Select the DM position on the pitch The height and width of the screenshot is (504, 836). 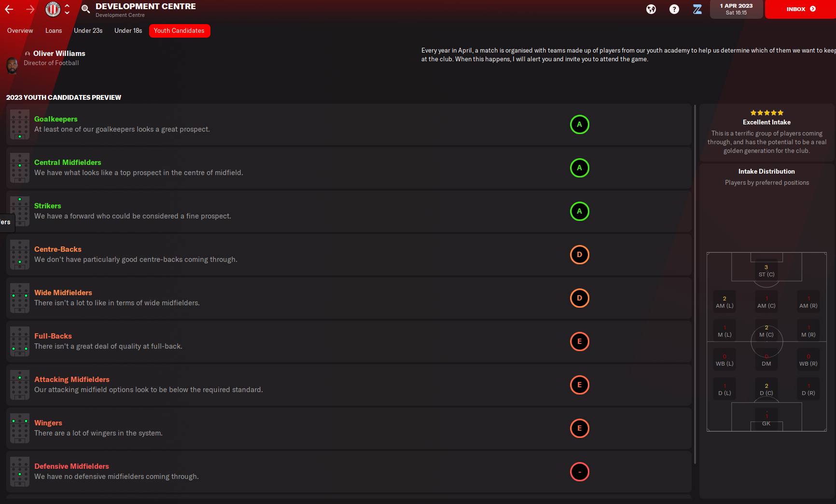pos(766,360)
